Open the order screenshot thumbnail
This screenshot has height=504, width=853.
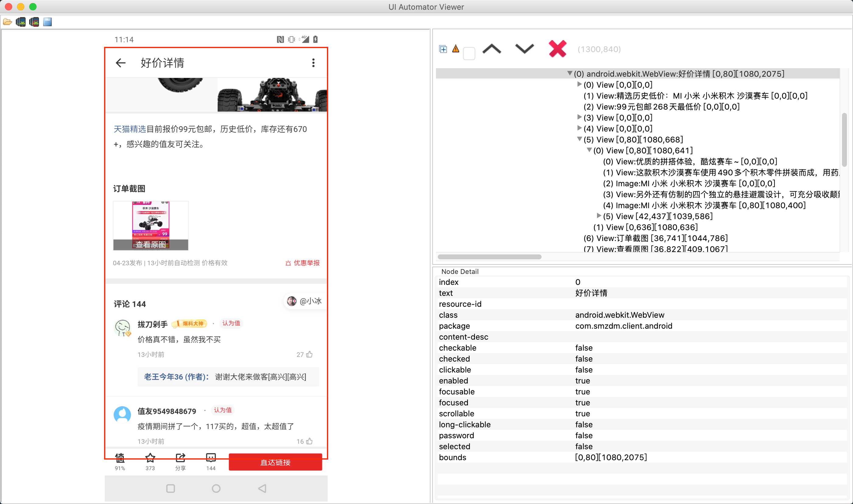point(150,226)
